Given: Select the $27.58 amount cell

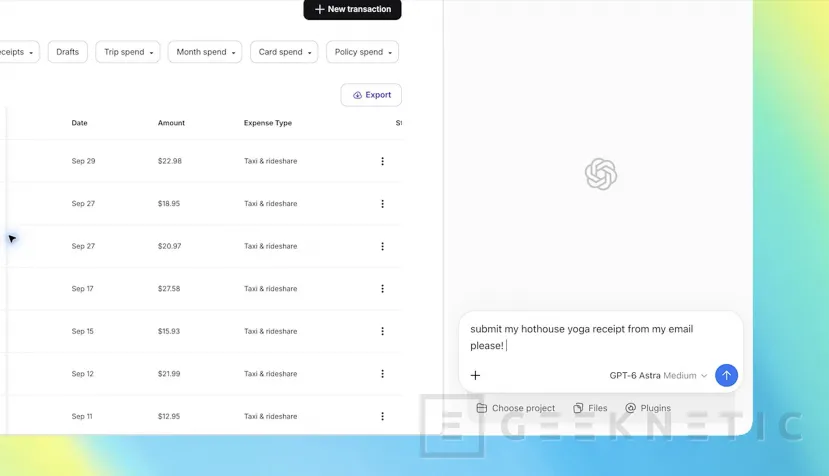Looking at the screenshot, I should pos(169,289).
